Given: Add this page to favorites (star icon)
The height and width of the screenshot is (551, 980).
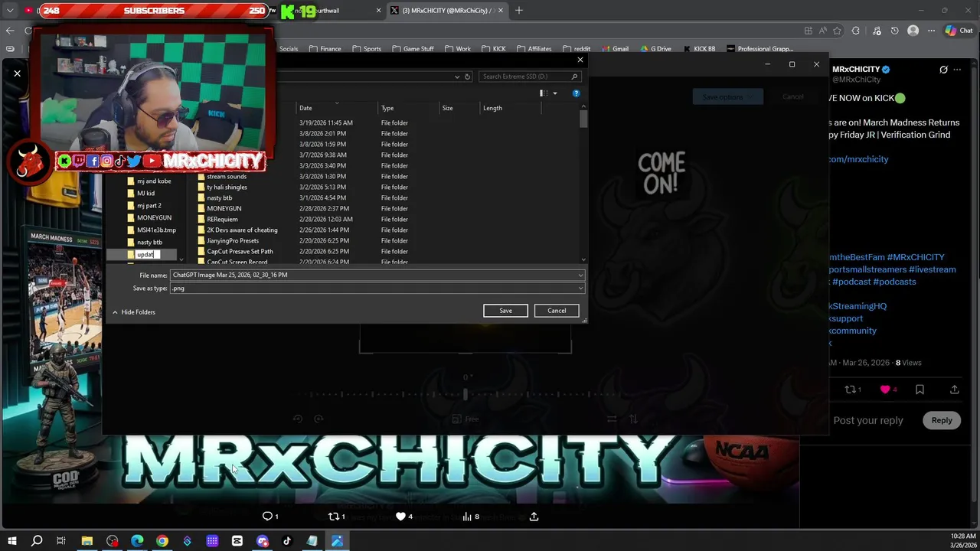Looking at the screenshot, I should pos(837,31).
